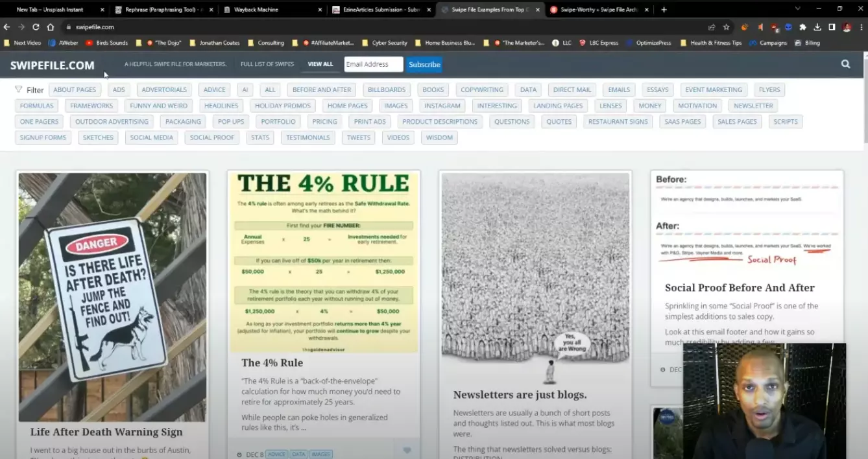
Task: Open the tab search chevron dropdown
Action: (797, 9)
